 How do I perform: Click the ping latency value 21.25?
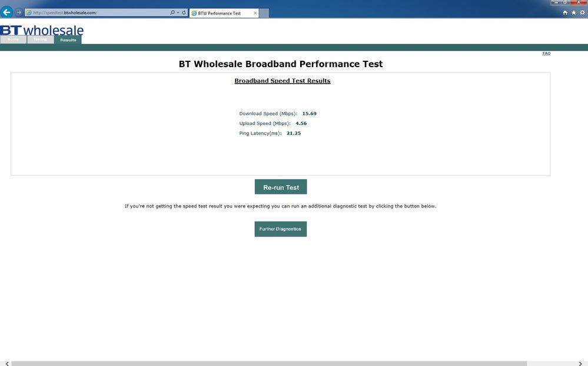pyautogui.click(x=294, y=133)
